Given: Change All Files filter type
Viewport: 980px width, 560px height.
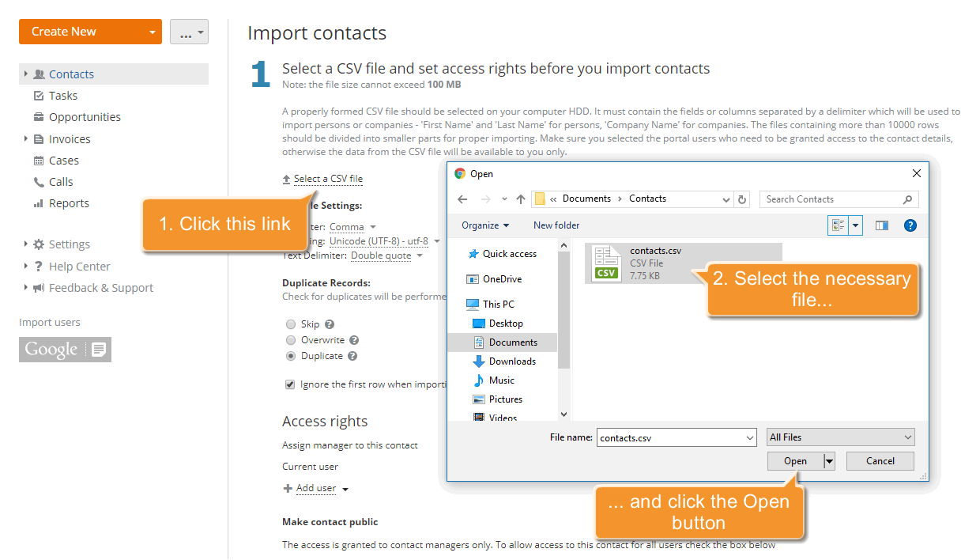Looking at the screenshot, I should click(840, 437).
